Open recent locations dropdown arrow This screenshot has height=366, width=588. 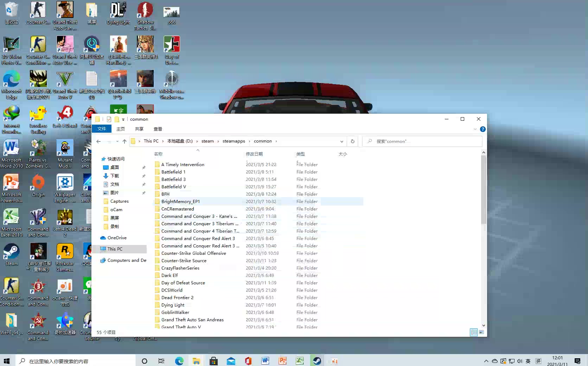[117, 141]
